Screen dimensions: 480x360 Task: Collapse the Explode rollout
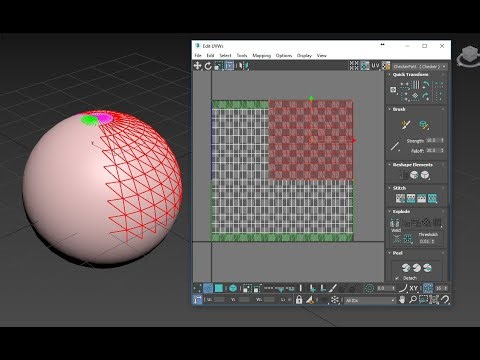pos(389,212)
